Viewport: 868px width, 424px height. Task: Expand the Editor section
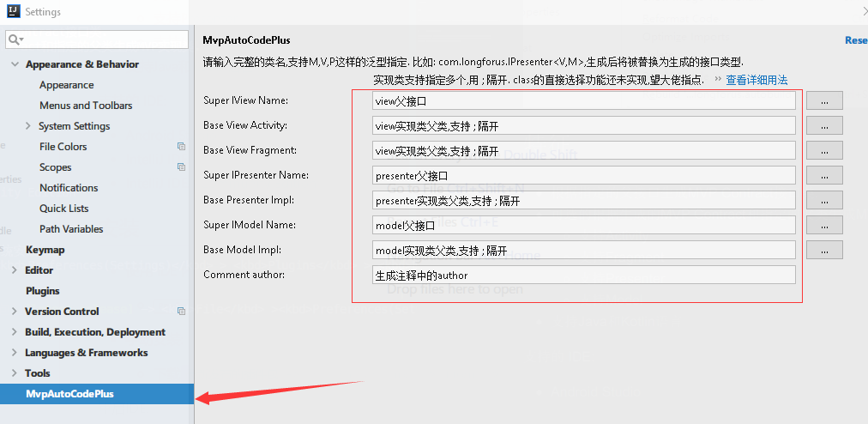tap(15, 270)
